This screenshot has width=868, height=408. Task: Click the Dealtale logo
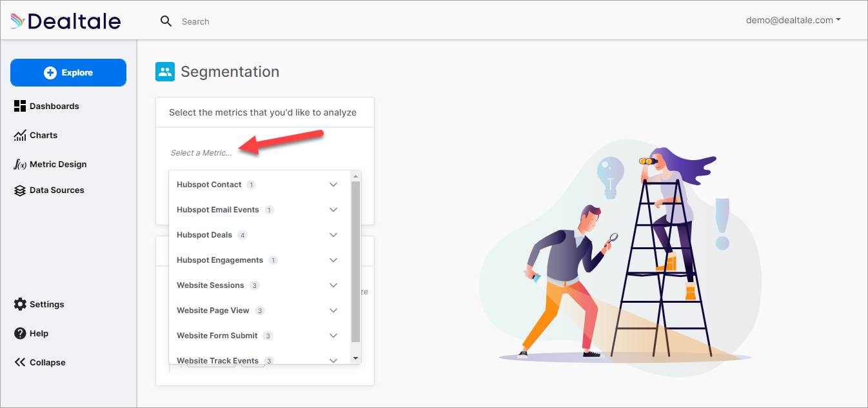coord(66,21)
